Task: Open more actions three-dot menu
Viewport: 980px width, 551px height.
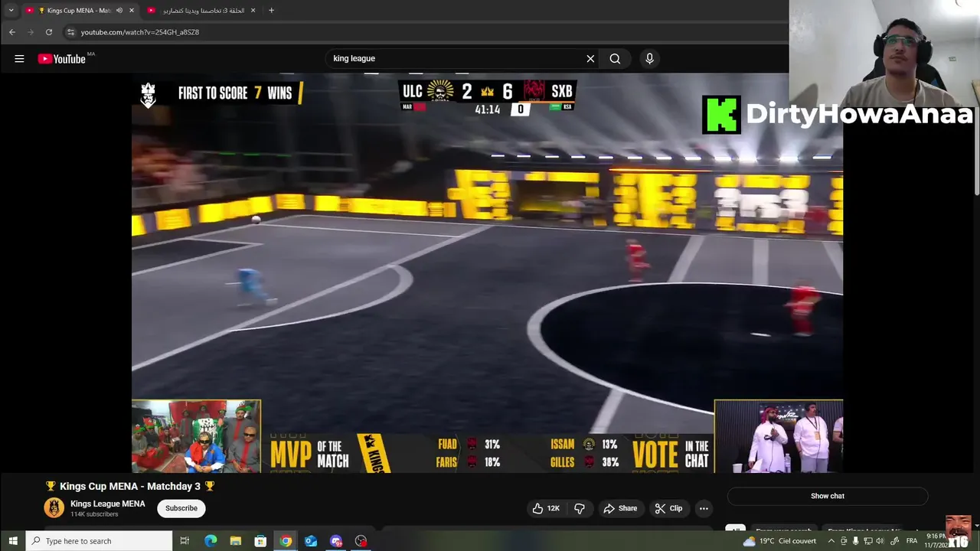Action: 704,508
